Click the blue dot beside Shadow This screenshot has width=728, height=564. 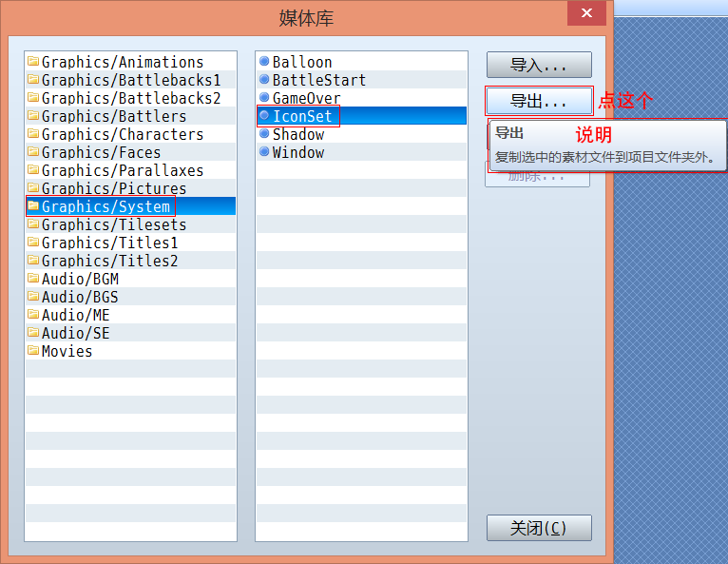coord(264,133)
